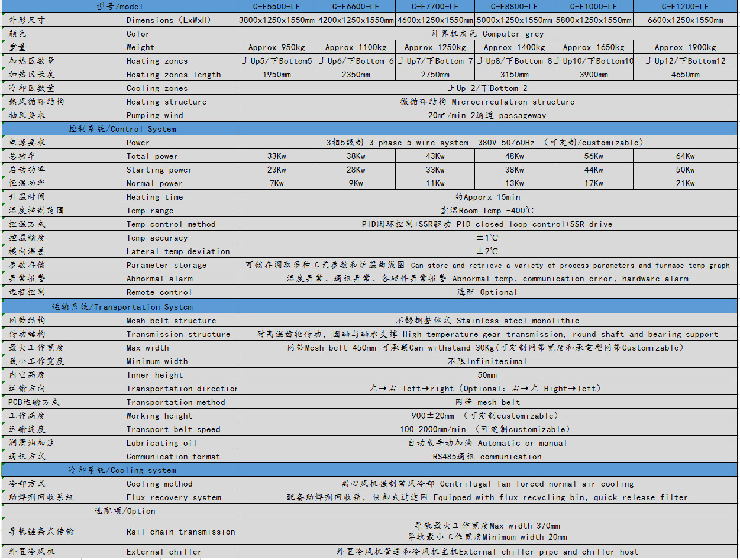
Task: Click the Computer grey color cell
Action: click(487, 34)
